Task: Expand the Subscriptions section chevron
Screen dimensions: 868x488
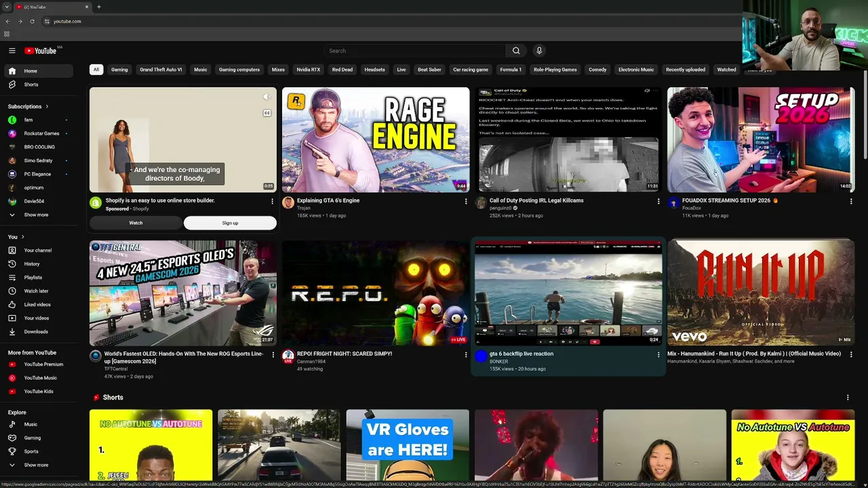Action: [x=47, y=106]
